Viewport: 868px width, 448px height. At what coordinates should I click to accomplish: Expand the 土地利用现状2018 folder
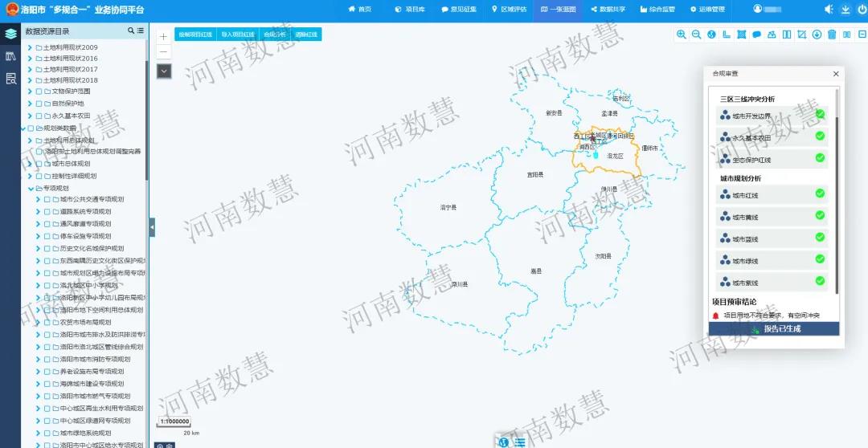(31, 80)
